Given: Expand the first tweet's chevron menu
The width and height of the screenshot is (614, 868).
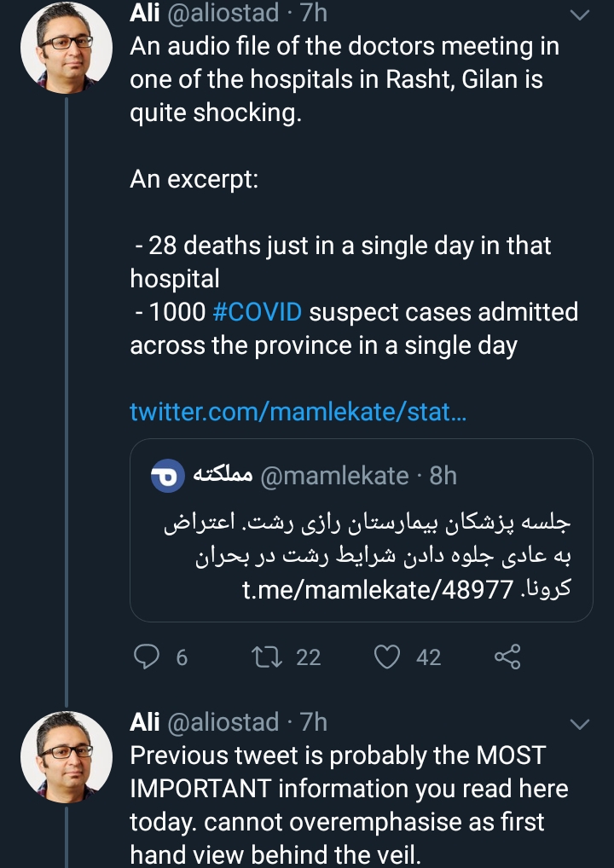Looking at the screenshot, I should point(580,15).
